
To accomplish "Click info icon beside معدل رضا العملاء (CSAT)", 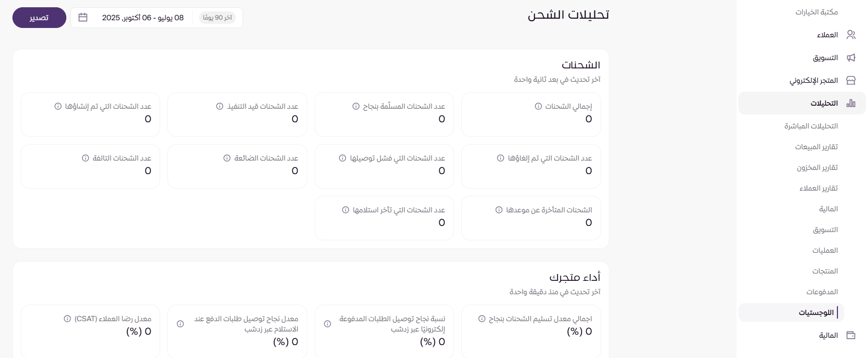I will pyautogui.click(x=67, y=319).
